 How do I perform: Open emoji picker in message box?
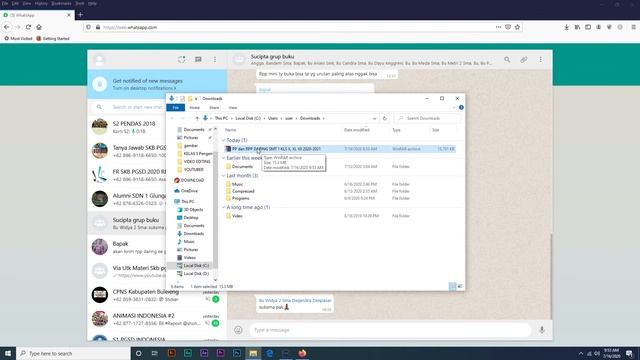[x=238, y=330]
